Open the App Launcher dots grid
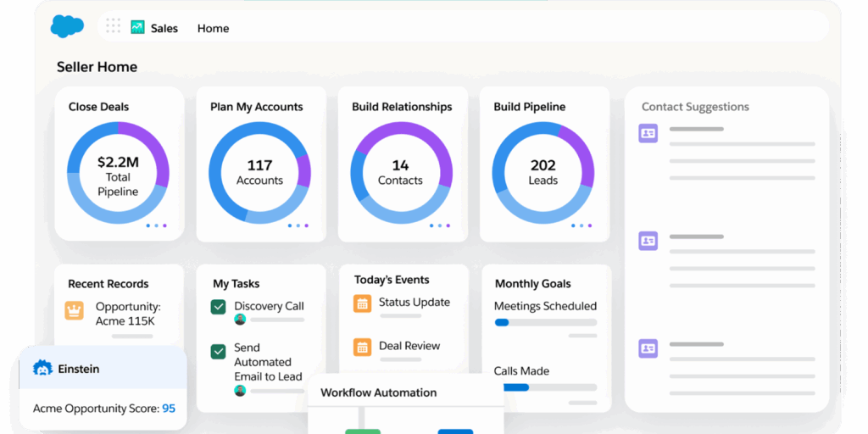Image resolution: width=868 pixels, height=434 pixels. point(113,25)
